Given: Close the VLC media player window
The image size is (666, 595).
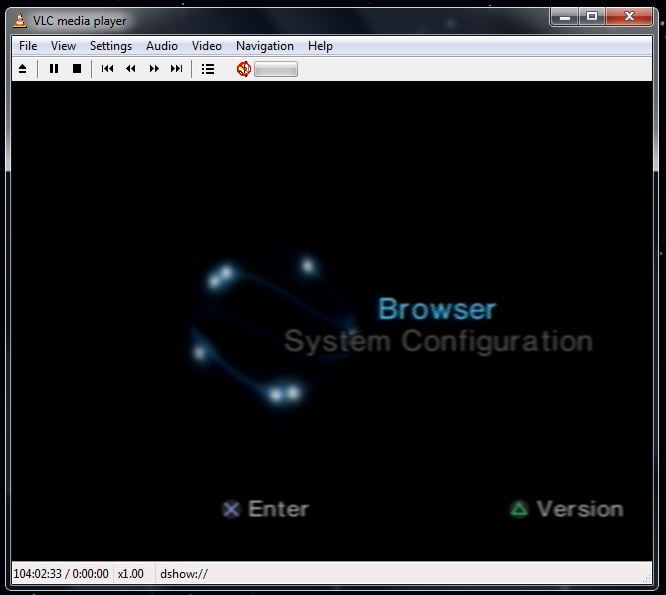Looking at the screenshot, I should point(629,17).
